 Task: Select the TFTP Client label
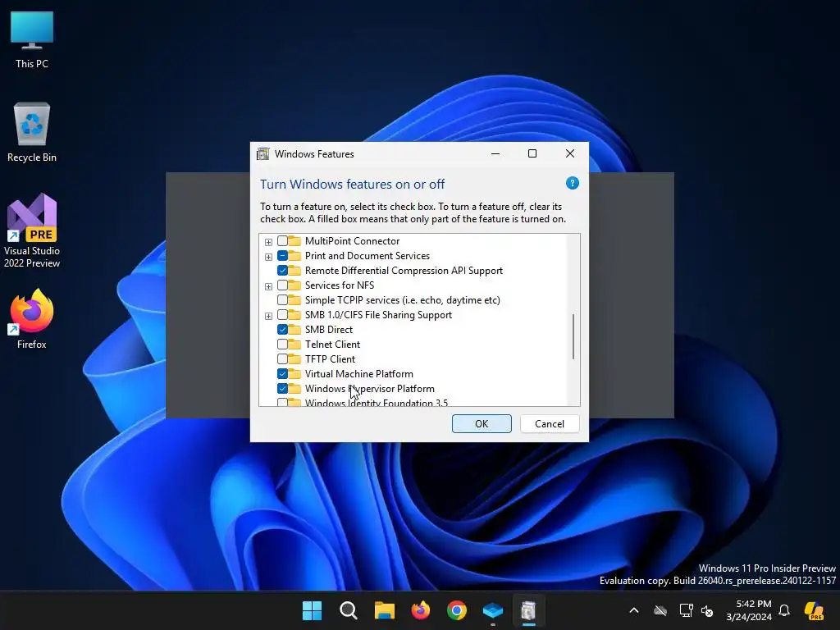pos(330,359)
